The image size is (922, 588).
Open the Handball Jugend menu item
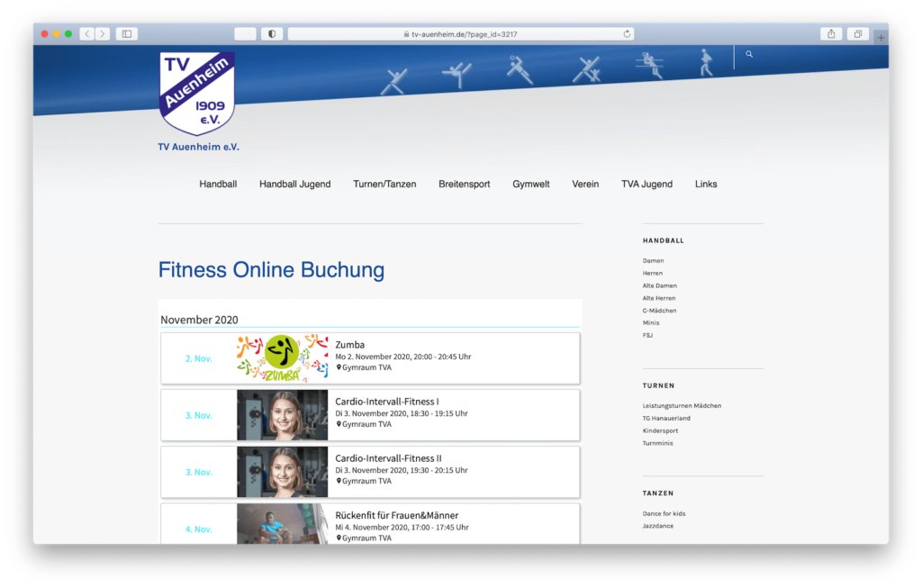[295, 184]
